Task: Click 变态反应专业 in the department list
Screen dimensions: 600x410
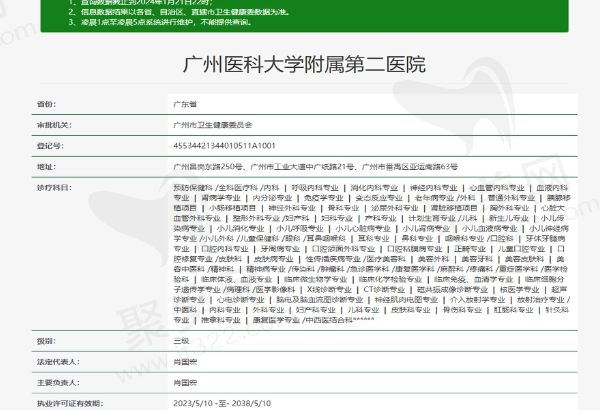Action: [x=379, y=198]
